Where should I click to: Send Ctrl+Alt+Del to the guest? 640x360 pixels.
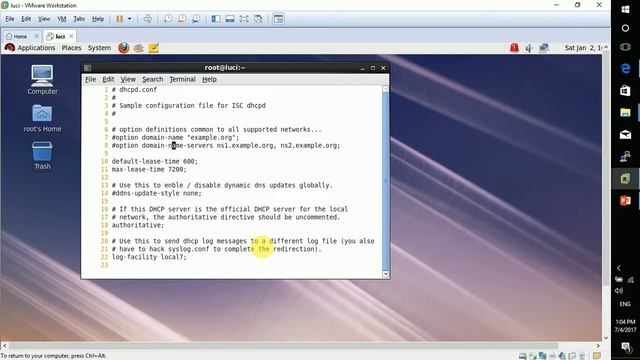[x=148, y=19]
